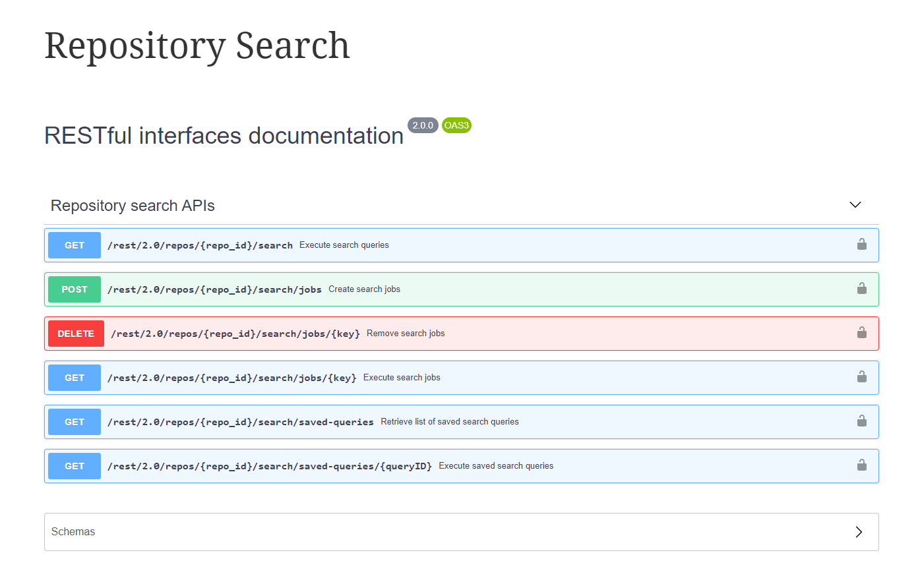Image resolution: width=920 pixels, height=588 pixels.
Task: Click the 'Remove search jobs' description text
Action: coord(406,334)
